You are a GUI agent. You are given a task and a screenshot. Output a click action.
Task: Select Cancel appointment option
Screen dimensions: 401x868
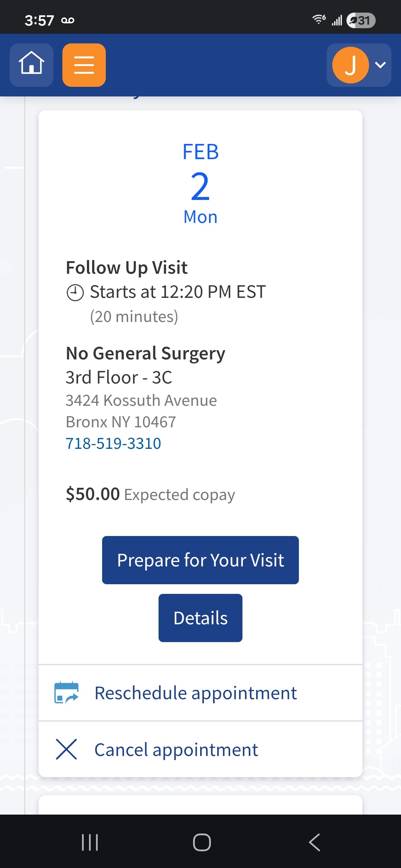coord(200,749)
